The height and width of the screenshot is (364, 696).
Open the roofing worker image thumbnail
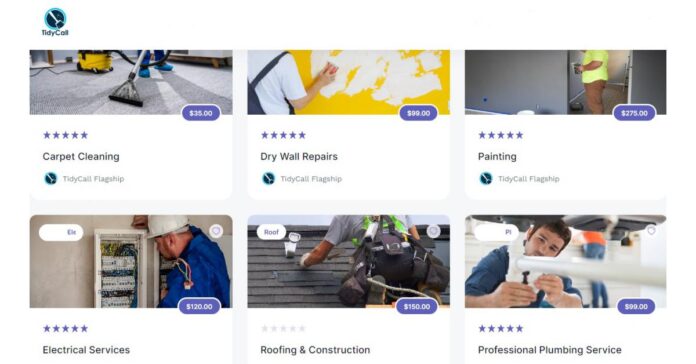coord(348,261)
